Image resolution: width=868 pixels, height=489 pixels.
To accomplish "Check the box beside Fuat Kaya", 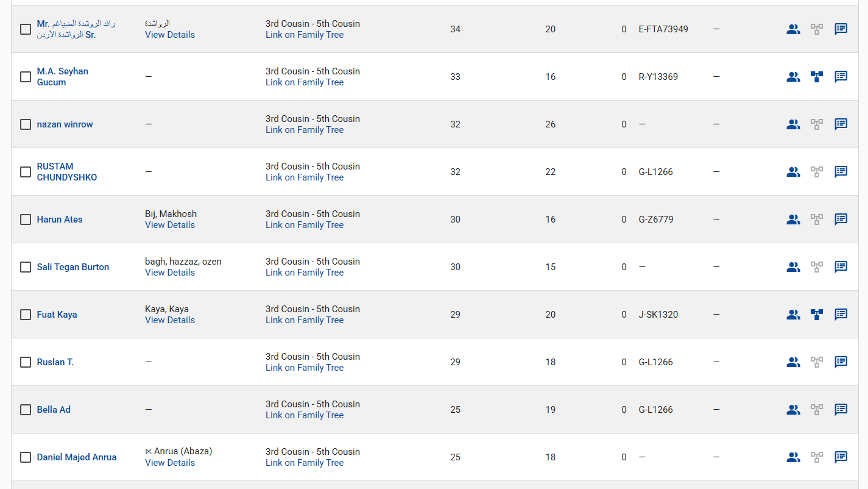I will coord(26,315).
